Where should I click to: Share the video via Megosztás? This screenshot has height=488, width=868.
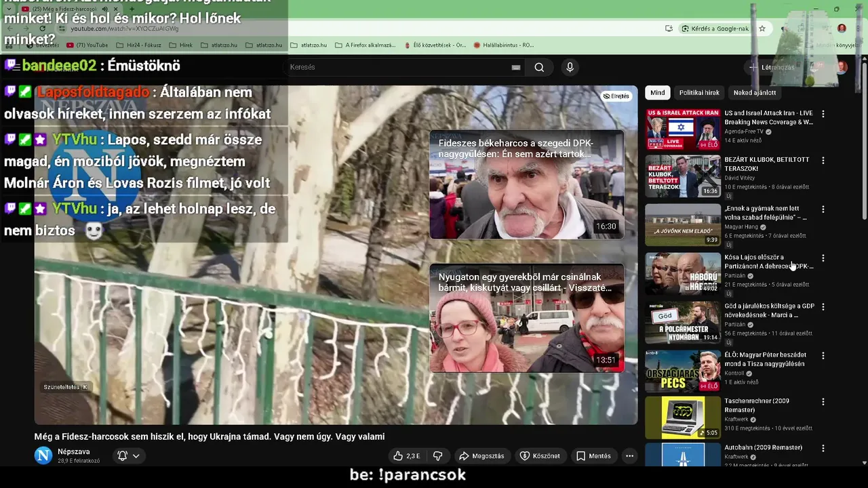481,456
